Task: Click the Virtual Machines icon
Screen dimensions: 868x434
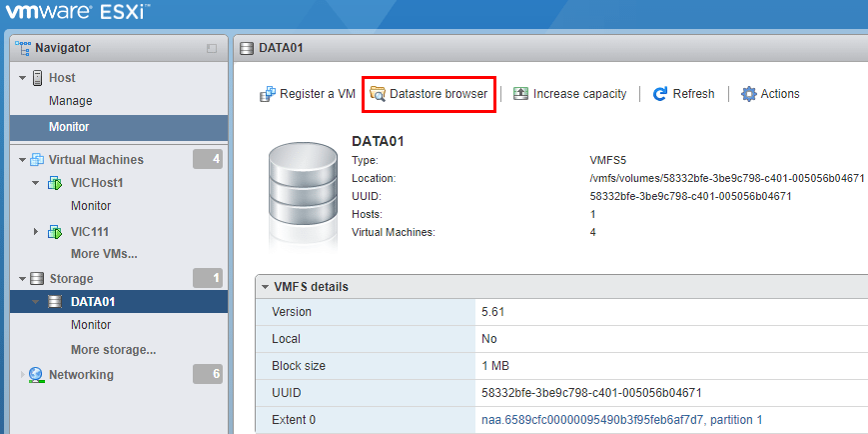Action: click(37, 160)
